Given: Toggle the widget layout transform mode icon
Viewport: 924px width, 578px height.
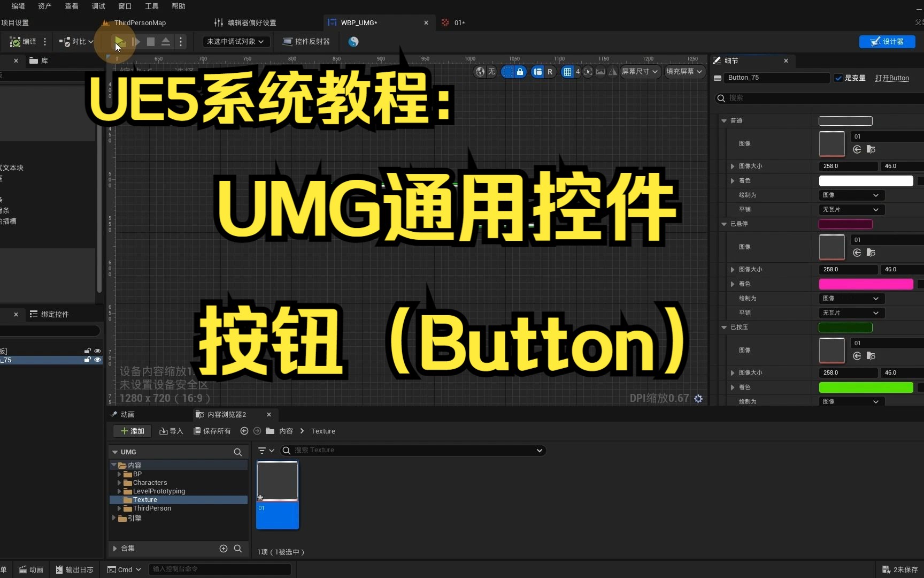Looking at the screenshot, I should 538,72.
